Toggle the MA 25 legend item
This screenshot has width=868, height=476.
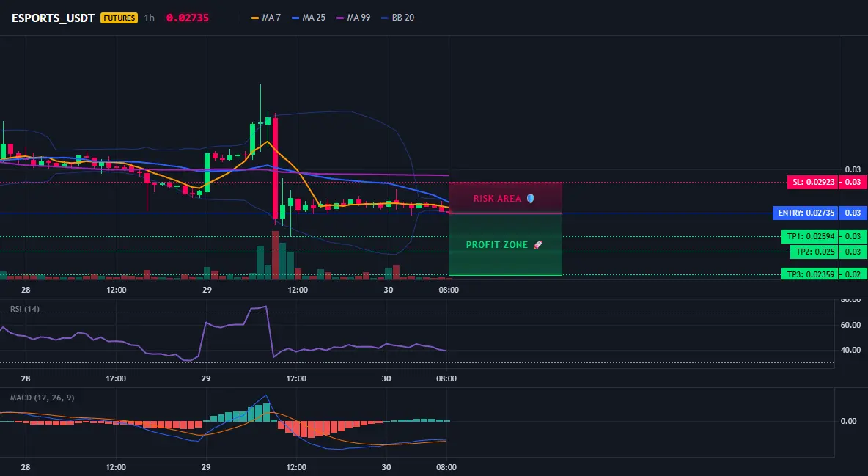click(309, 18)
